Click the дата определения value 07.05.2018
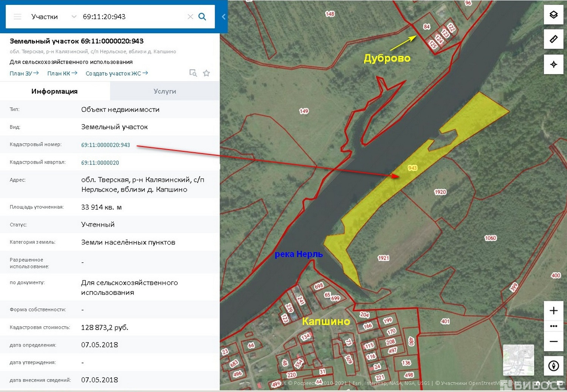The width and height of the screenshot is (567, 392). (99, 345)
